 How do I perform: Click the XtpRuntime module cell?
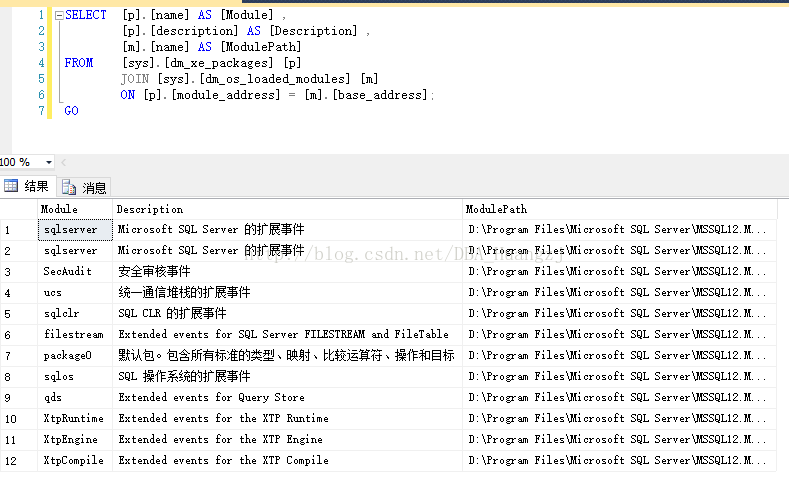pyautogui.click(x=75, y=419)
